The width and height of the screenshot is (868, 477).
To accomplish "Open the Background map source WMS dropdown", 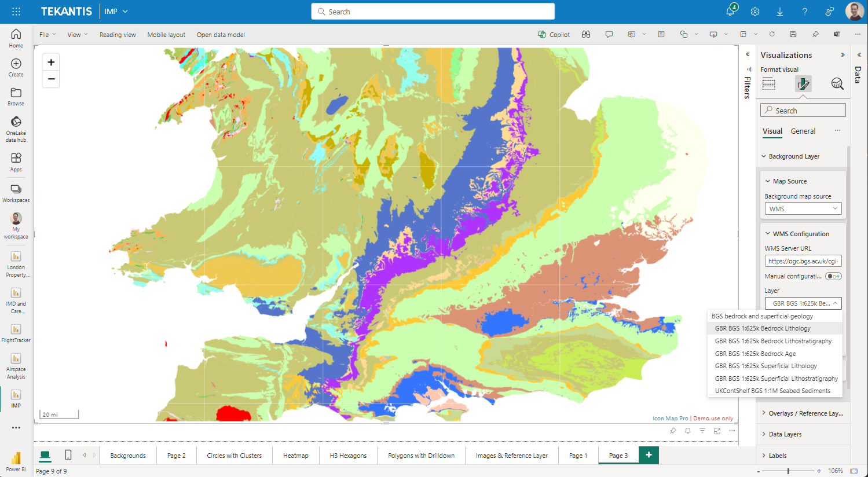I will coord(803,209).
